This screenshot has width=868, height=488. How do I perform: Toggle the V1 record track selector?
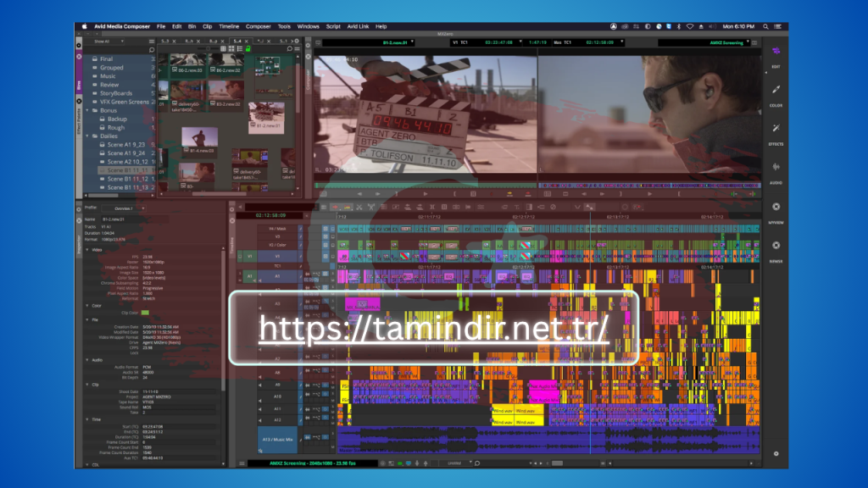pyautogui.click(x=277, y=256)
